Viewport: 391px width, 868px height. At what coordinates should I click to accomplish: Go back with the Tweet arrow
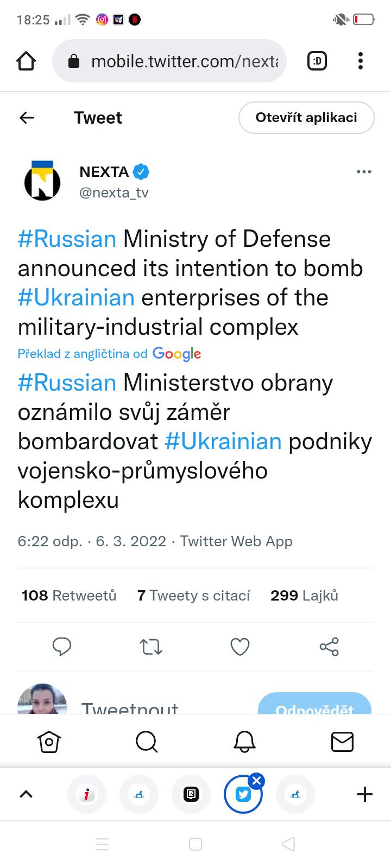click(x=27, y=118)
